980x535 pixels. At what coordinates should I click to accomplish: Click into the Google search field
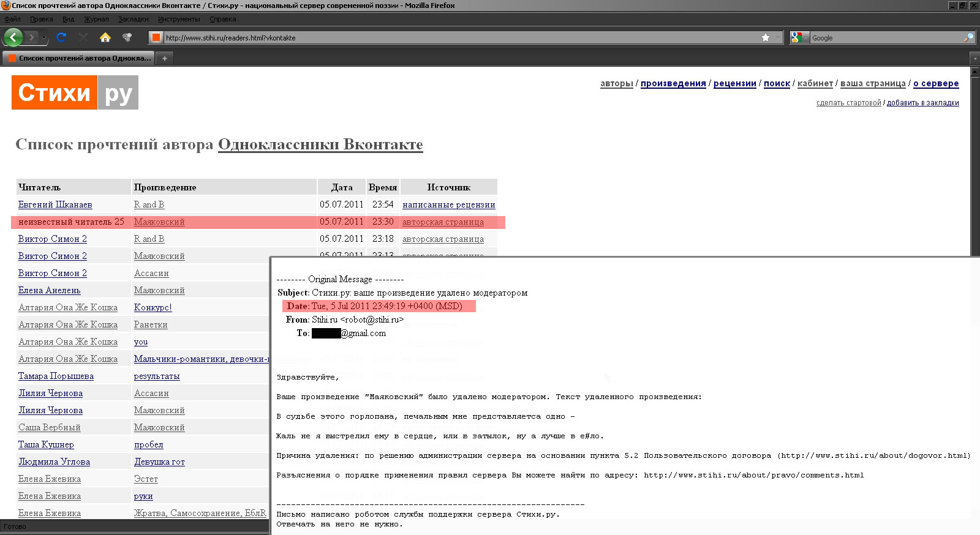click(886, 37)
